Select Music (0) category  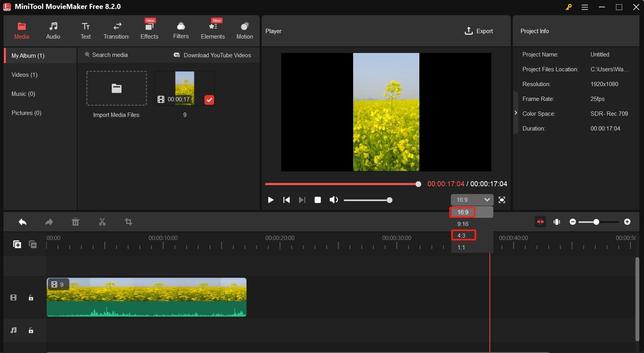click(23, 94)
